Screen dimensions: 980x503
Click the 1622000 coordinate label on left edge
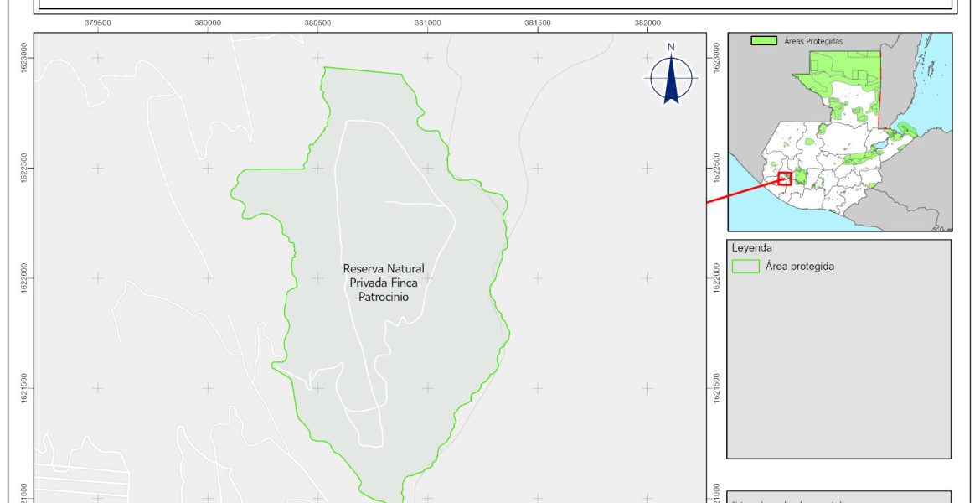coord(23,278)
